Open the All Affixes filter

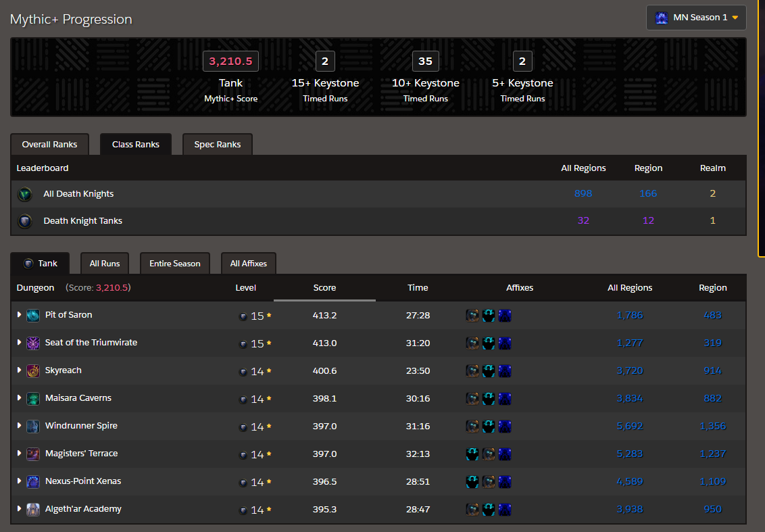pos(248,264)
